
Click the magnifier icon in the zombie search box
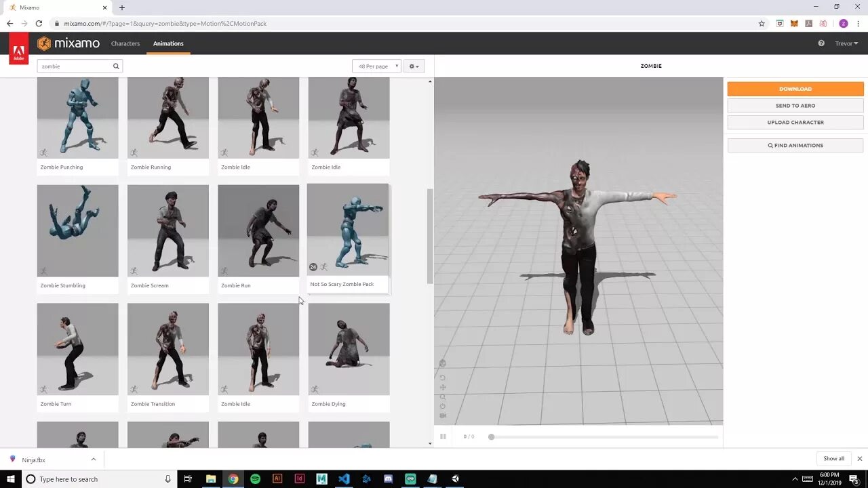coord(116,66)
